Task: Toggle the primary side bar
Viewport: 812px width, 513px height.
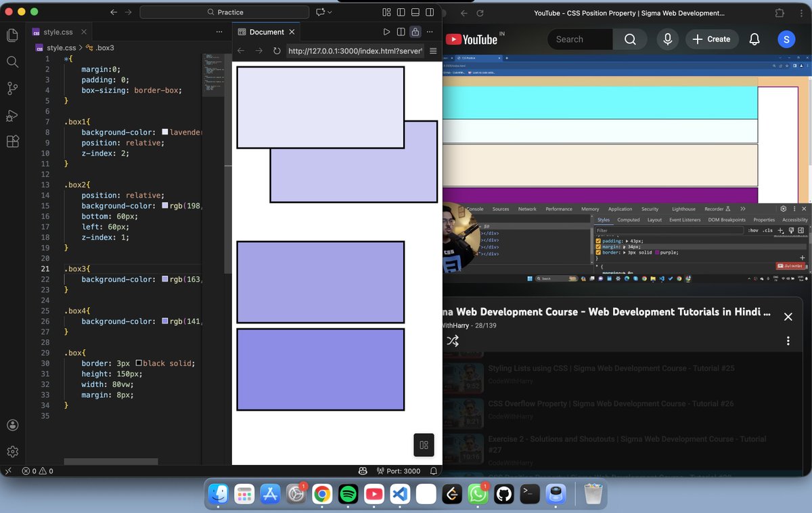Action: click(x=401, y=12)
